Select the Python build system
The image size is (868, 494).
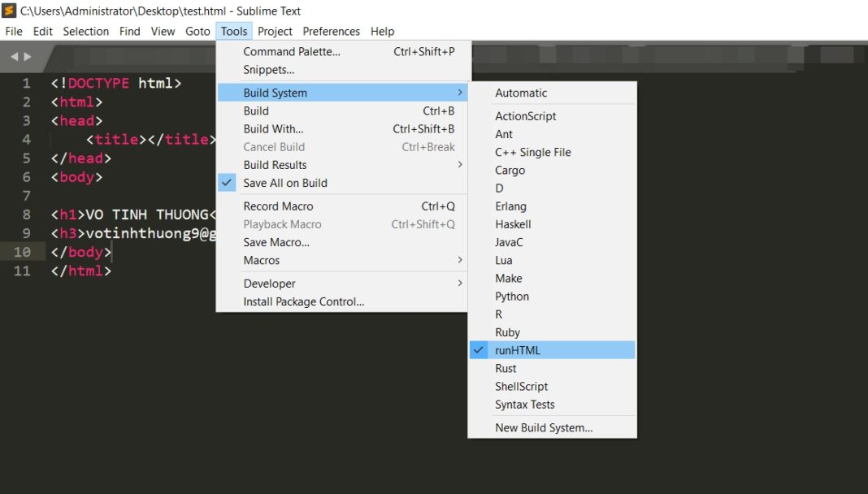511,296
